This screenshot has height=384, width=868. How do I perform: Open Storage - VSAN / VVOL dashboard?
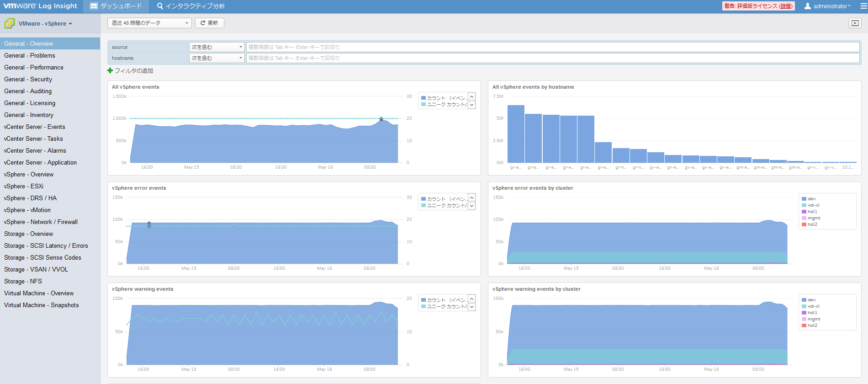50,269
